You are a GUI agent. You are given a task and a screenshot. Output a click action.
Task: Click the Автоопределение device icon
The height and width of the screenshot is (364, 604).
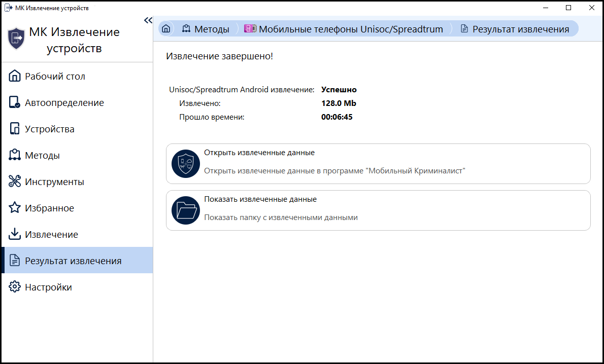pyautogui.click(x=15, y=102)
